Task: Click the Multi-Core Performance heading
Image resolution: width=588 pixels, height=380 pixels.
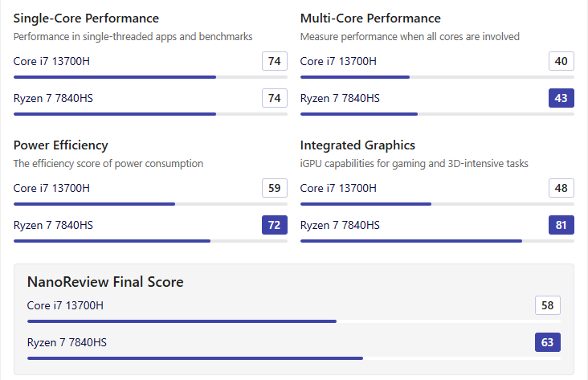Action: (370, 18)
